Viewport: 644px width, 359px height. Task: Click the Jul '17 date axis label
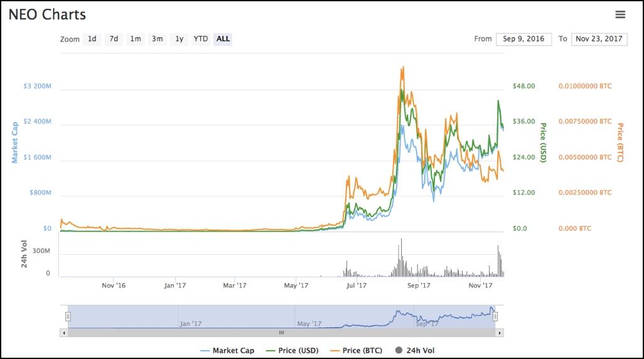356,286
